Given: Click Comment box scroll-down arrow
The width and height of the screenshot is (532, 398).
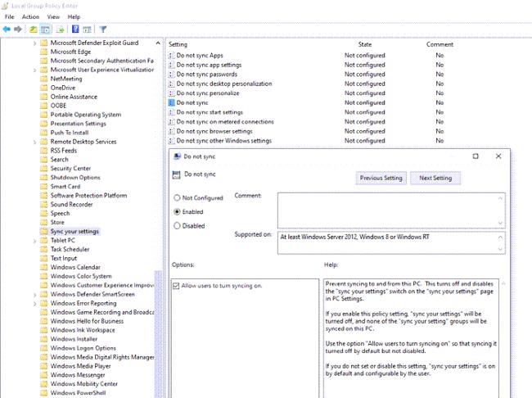Looking at the screenshot, I should [500, 223].
